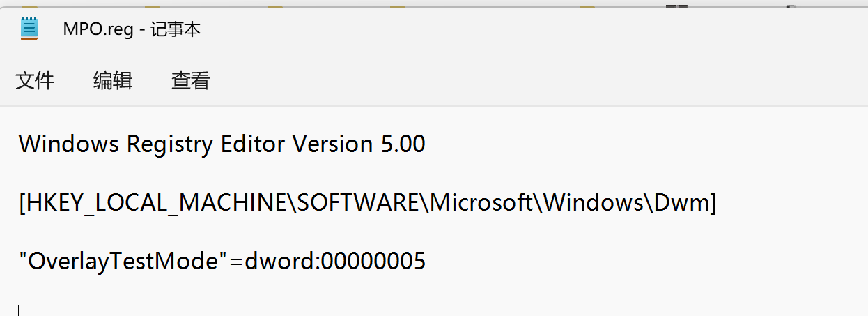Click on HKEY_LOCAL_MACHINE in the registry path

157,203
